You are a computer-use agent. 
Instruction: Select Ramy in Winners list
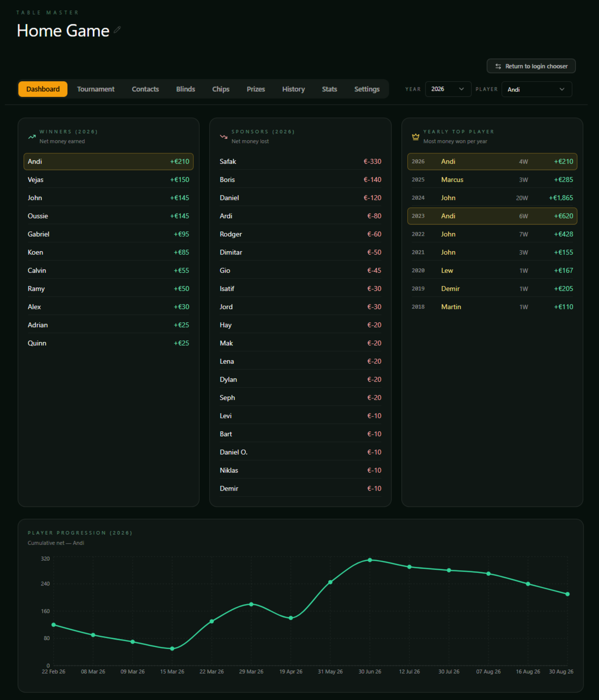point(108,289)
